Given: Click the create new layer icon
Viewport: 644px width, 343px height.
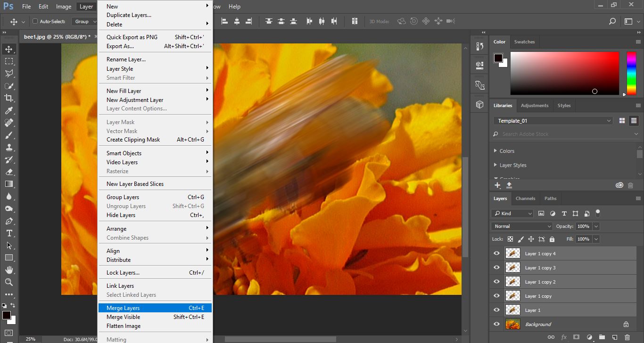Looking at the screenshot, I should (614, 337).
